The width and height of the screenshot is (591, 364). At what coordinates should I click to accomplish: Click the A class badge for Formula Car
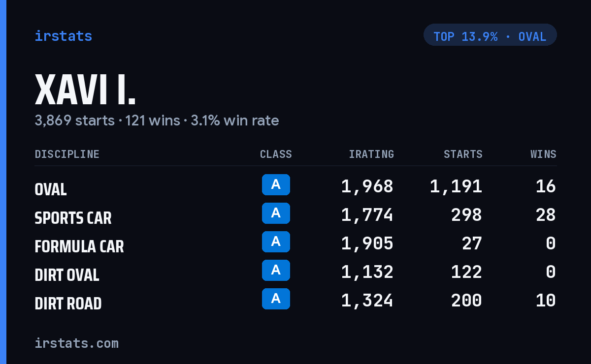(276, 242)
